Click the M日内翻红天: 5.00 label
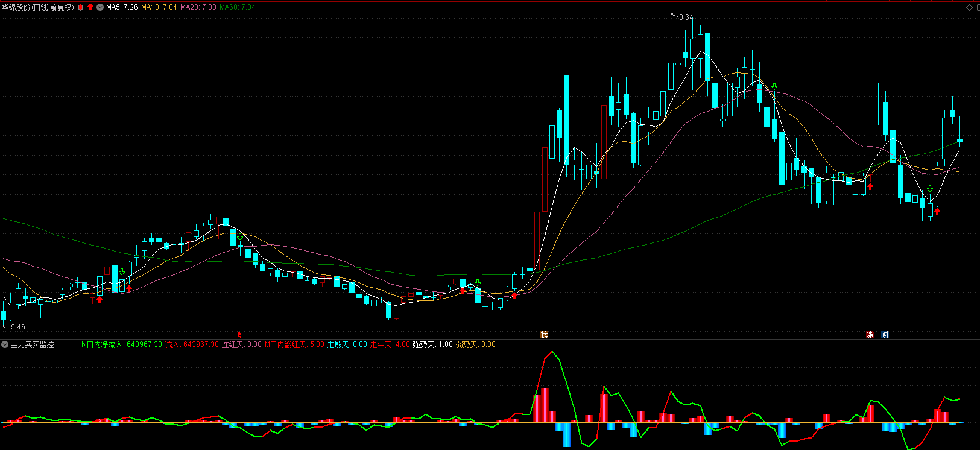Viewport: 980px width, 450px height. (x=294, y=344)
